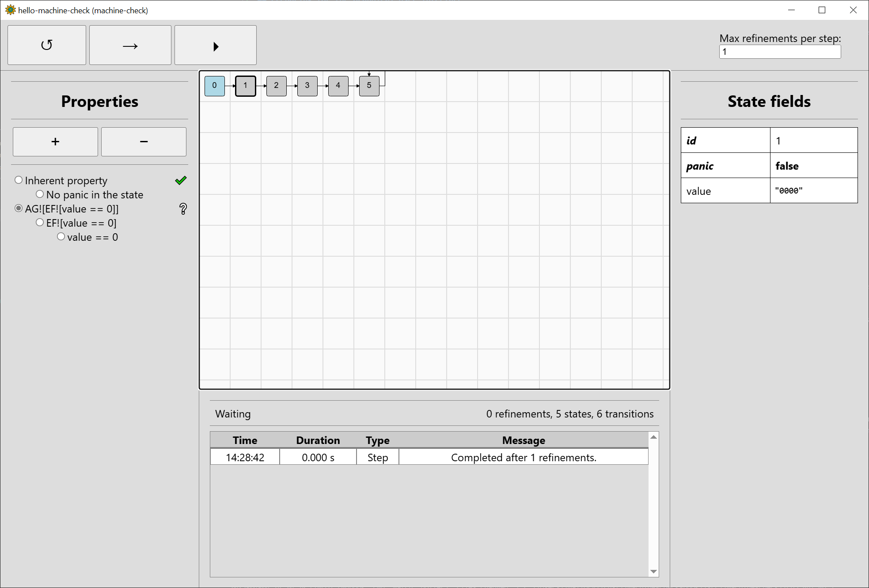
Task: Select the AG![EF![value == 0]] property radio
Action: [x=19, y=209]
